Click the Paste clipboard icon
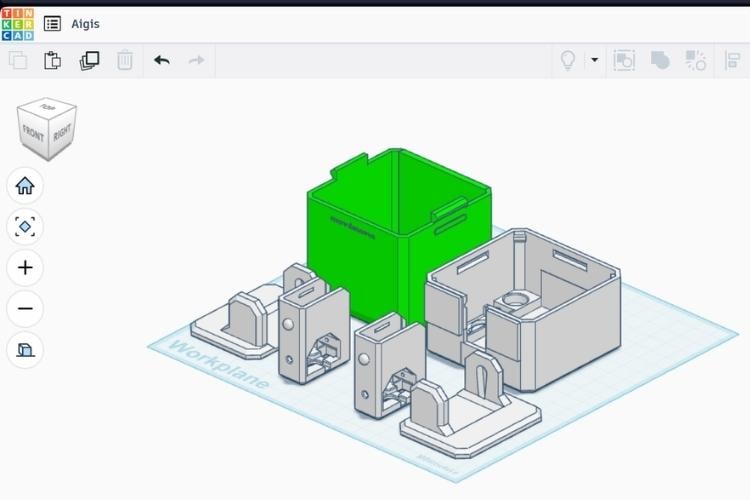 [x=53, y=60]
